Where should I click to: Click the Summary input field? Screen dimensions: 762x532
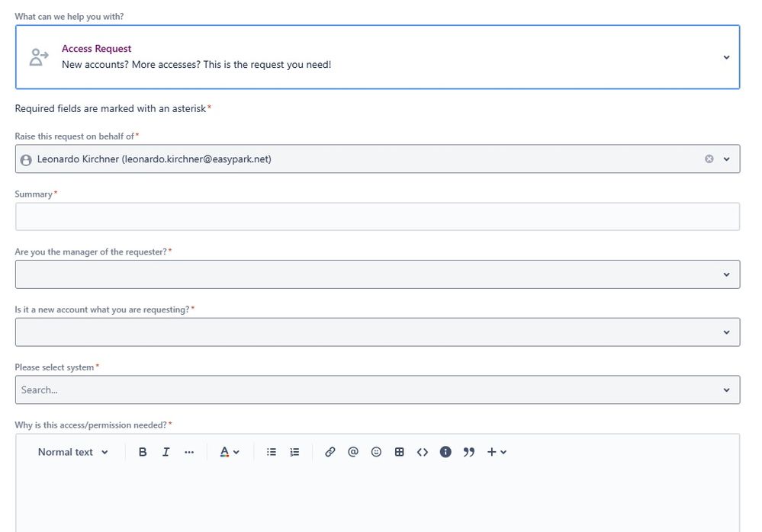378,216
